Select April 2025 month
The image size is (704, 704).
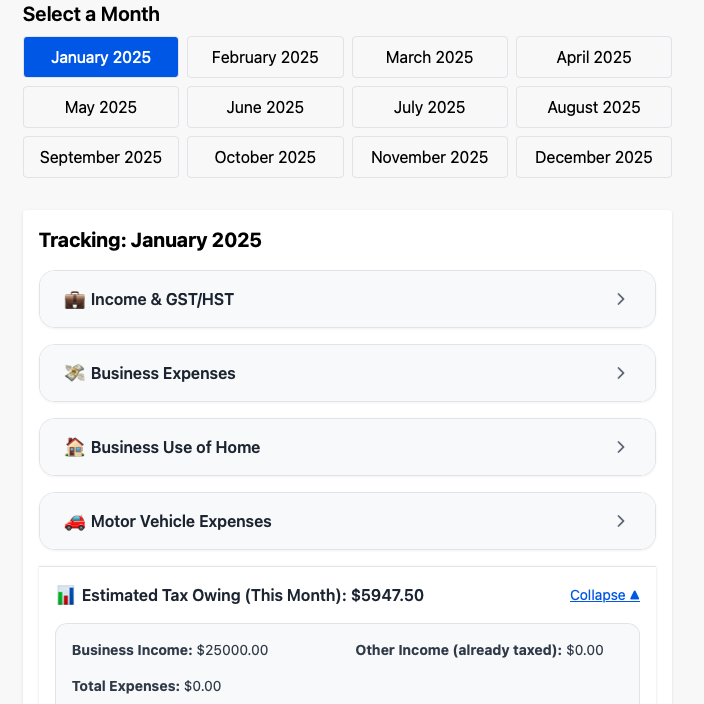[594, 57]
